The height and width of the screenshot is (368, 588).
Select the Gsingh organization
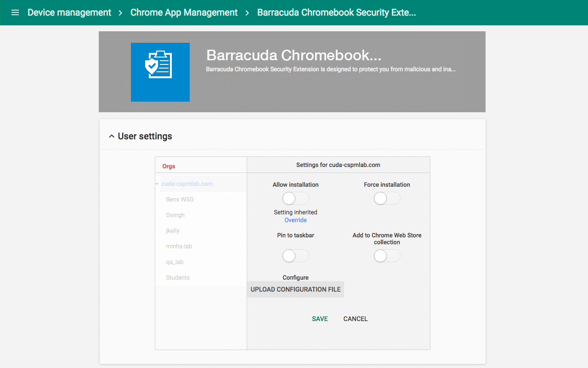[175, 215]
